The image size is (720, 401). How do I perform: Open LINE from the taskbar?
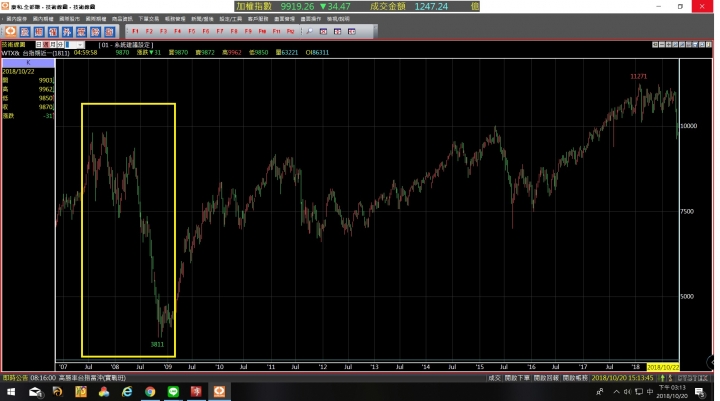173,392
